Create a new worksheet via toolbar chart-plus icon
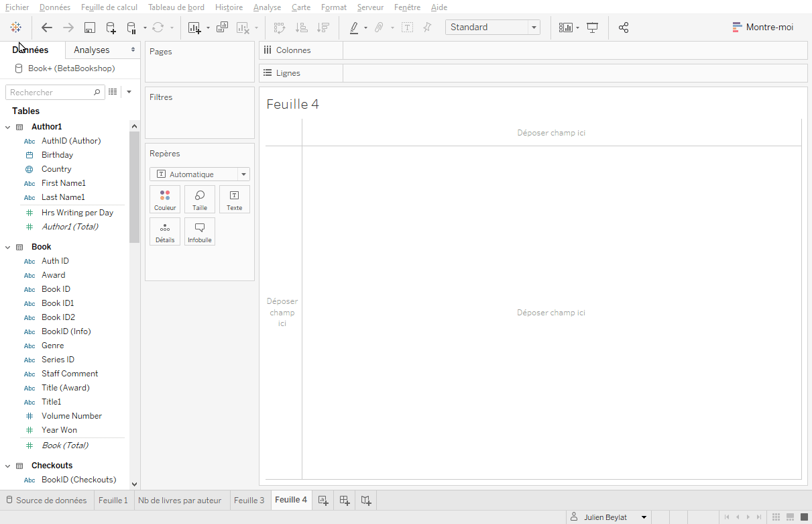The width and height of the screenshot is (812, 524). click(x=194, y=28)
